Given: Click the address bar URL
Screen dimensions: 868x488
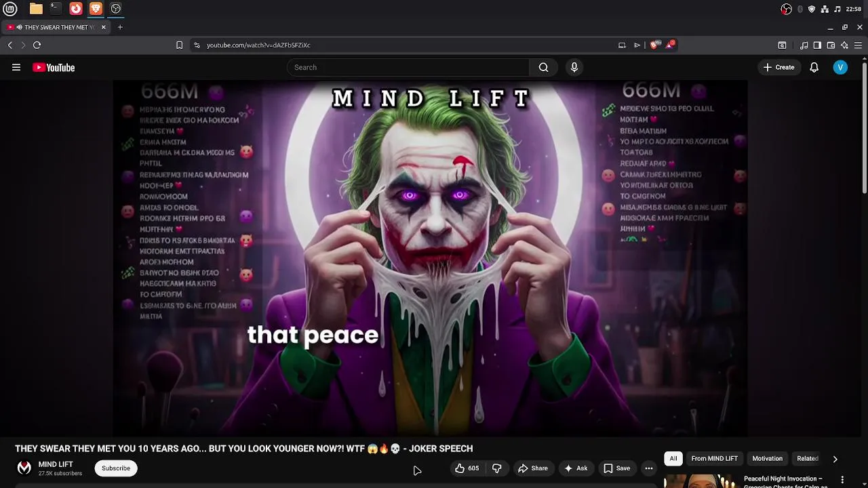Looking at the screenshot, I should point(258,45).
